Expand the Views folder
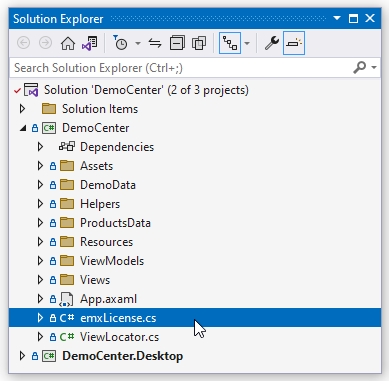 [x=40, y=280]
